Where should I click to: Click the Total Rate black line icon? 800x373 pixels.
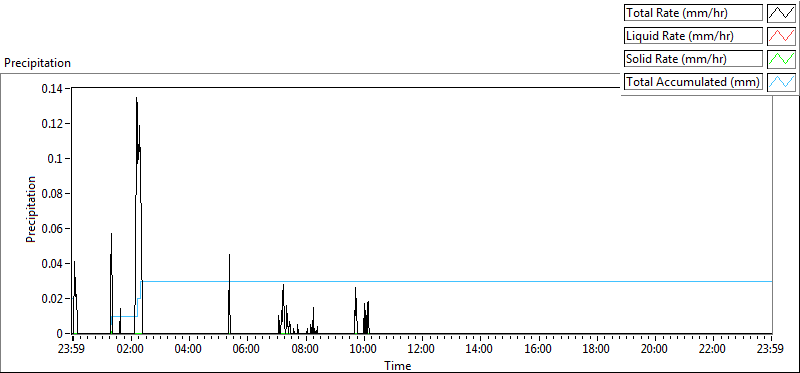(781, 13)
